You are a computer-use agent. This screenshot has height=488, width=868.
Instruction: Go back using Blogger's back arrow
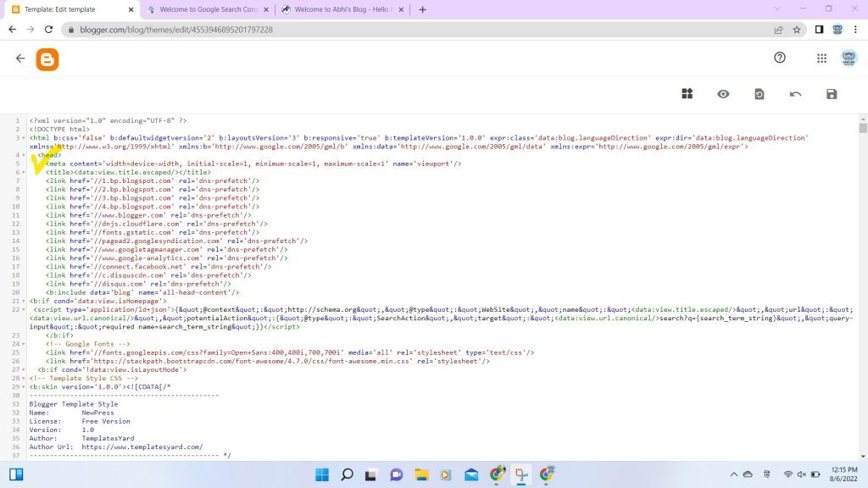[x=20, y=58]
